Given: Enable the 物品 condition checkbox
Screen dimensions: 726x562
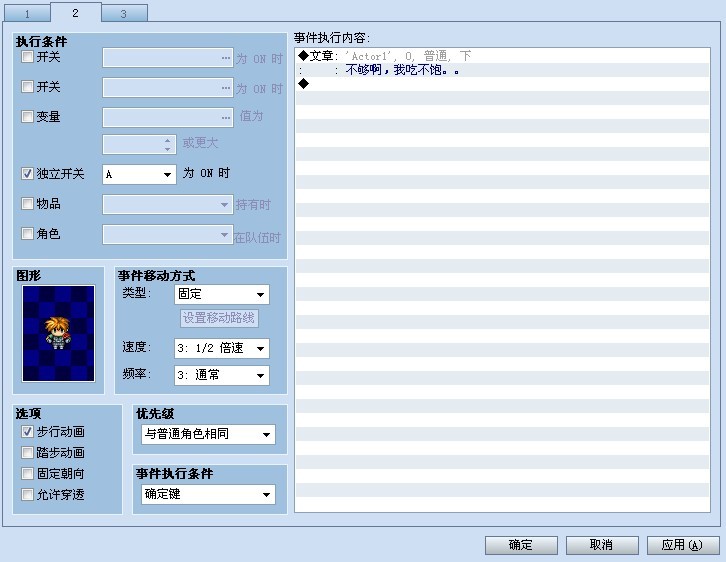Looking at the screenshot, I should tap(27, 203).
